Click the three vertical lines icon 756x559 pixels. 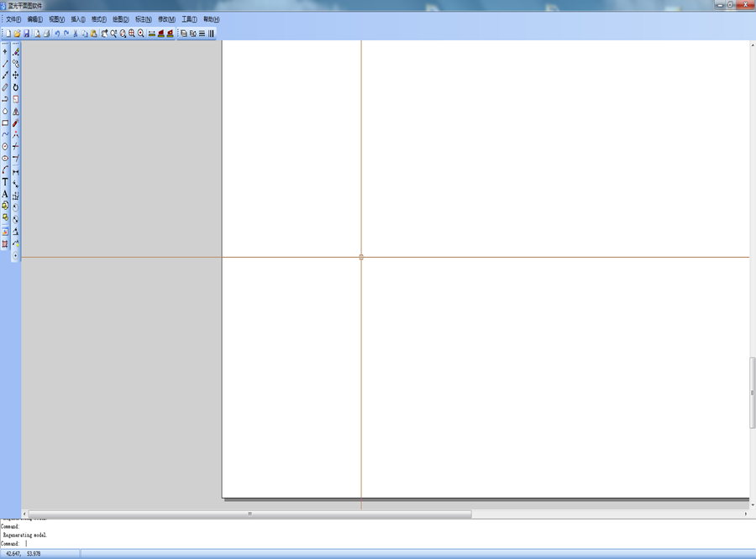point(211,34)
